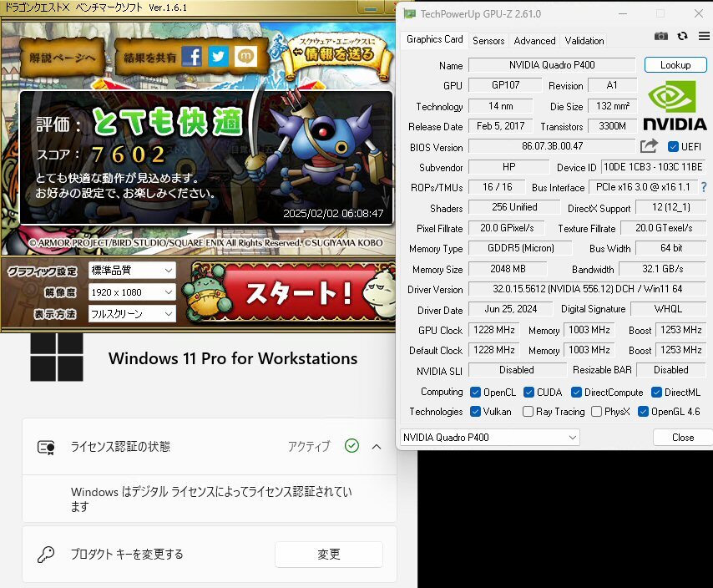Open the 解説ページへ guide page button

[63, 58]
